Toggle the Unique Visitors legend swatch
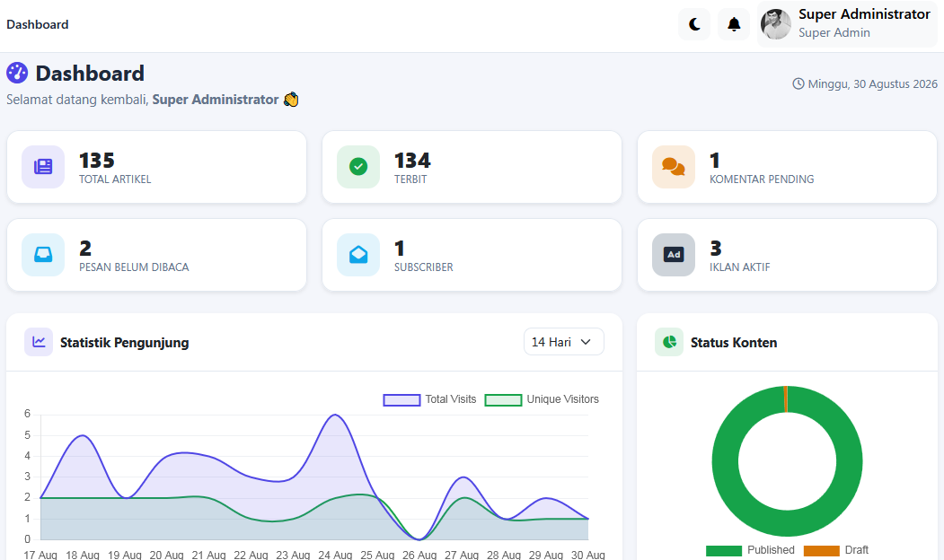 [503, 400]
